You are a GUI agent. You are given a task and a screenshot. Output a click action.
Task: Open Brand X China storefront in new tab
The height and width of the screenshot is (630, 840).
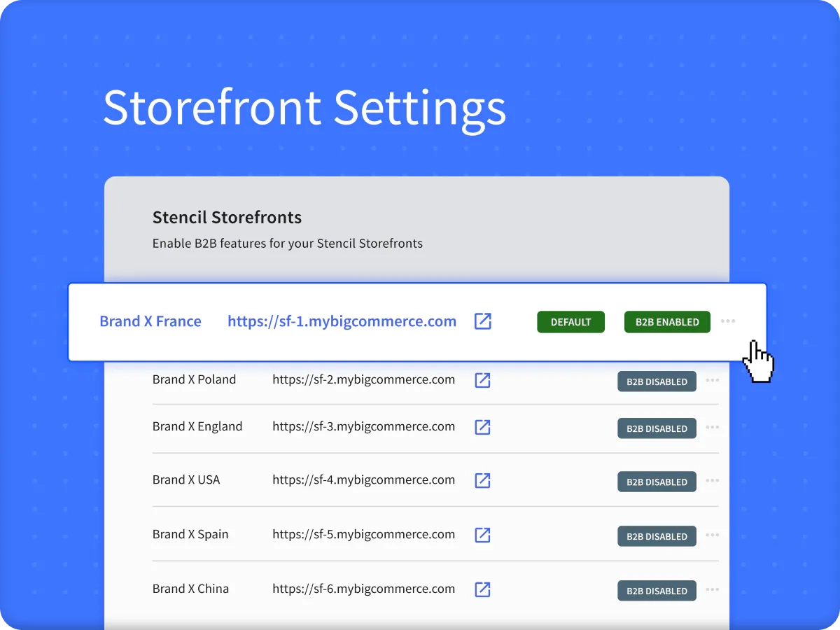point(482,589)
